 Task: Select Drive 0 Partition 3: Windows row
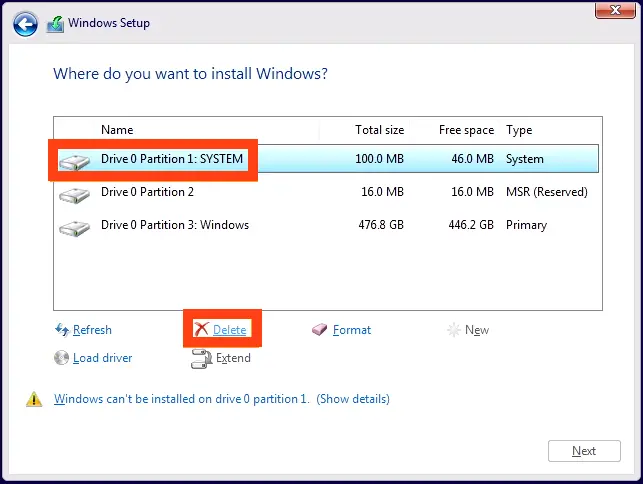point(327,225)
